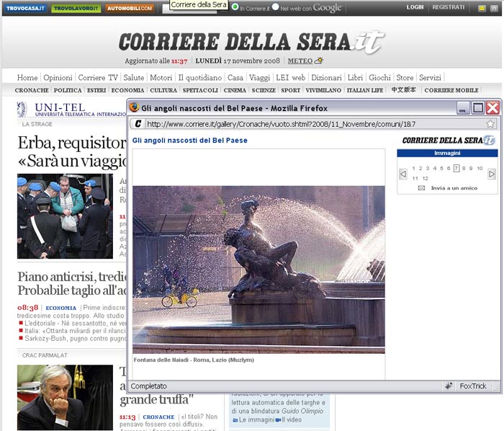The width and height of the screenshot is (504, 431).
Task: Click the fountain photo in the gallery
Action: (x=258, y=270)
